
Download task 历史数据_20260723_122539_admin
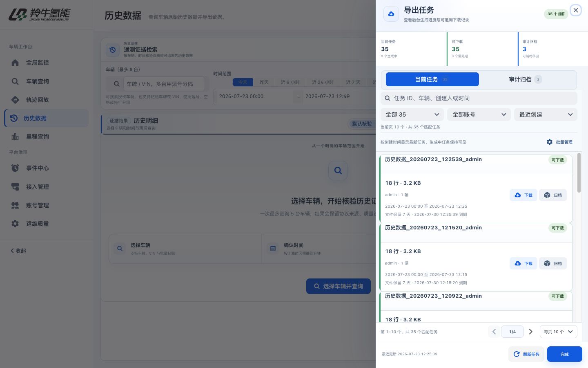click(x=523, y=195)
